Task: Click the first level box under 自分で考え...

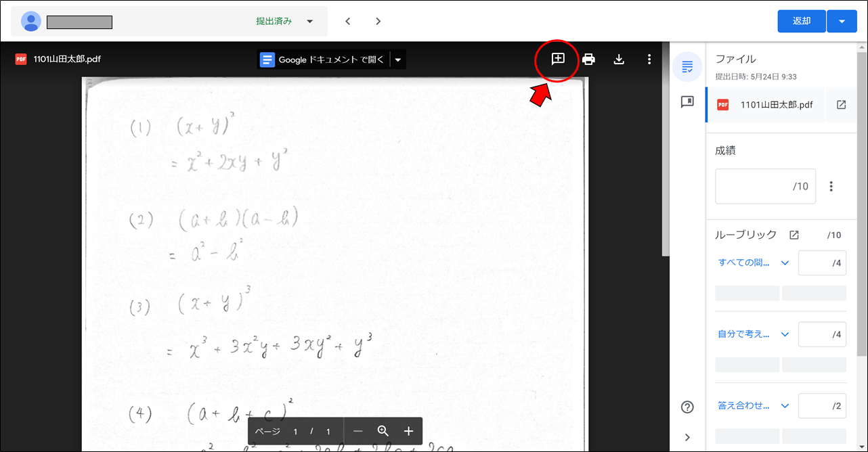Action: click(x=747, y=364)
